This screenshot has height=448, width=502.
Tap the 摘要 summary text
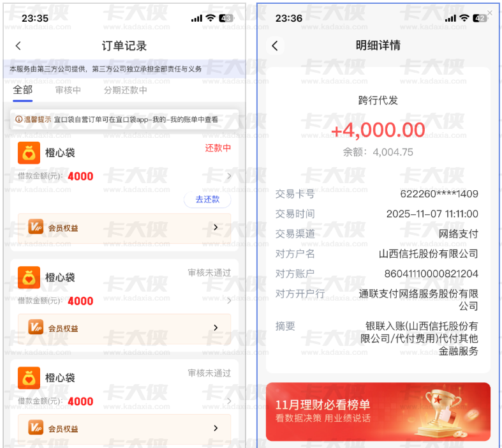coord(419,338)
